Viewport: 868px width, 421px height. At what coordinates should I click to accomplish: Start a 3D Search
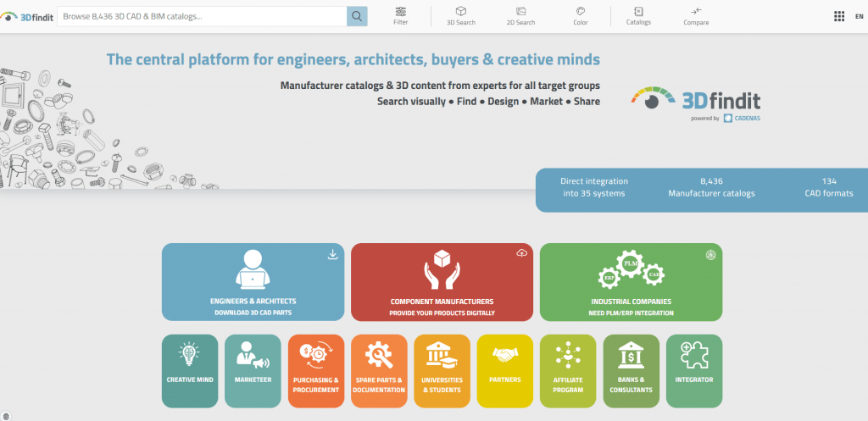(x=460, y=15)
